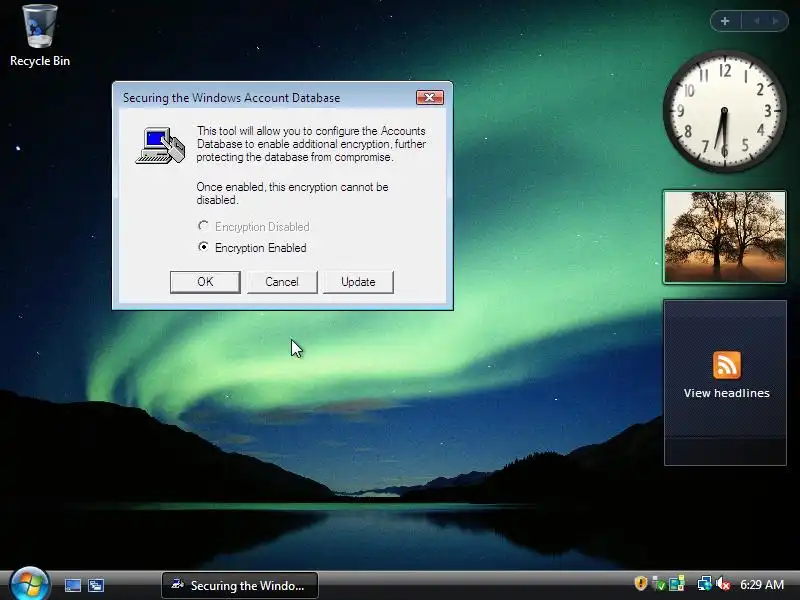Open the network connection tray icon

click(705, 583)
